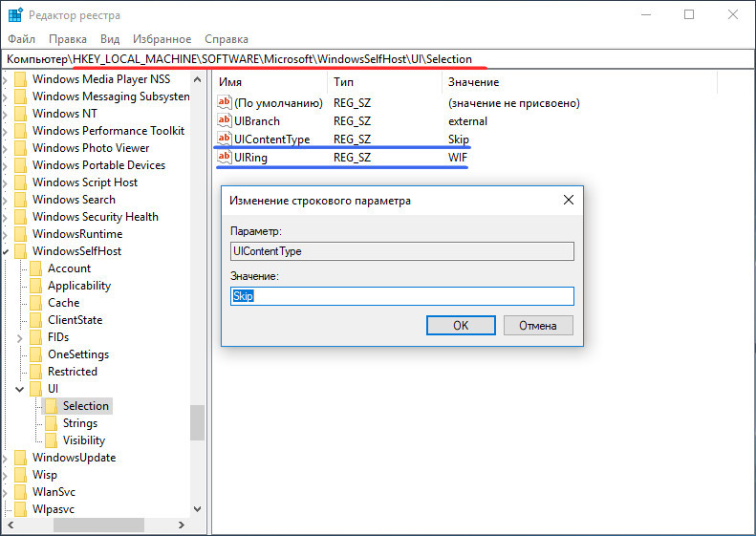
Task: Click the Cache folder icon
Action: 35,303
